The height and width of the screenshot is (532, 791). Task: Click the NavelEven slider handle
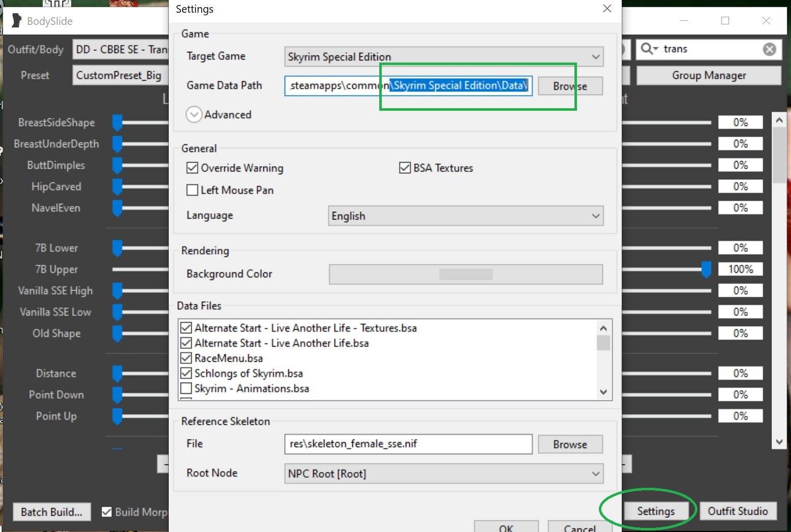tap(117, 208)
